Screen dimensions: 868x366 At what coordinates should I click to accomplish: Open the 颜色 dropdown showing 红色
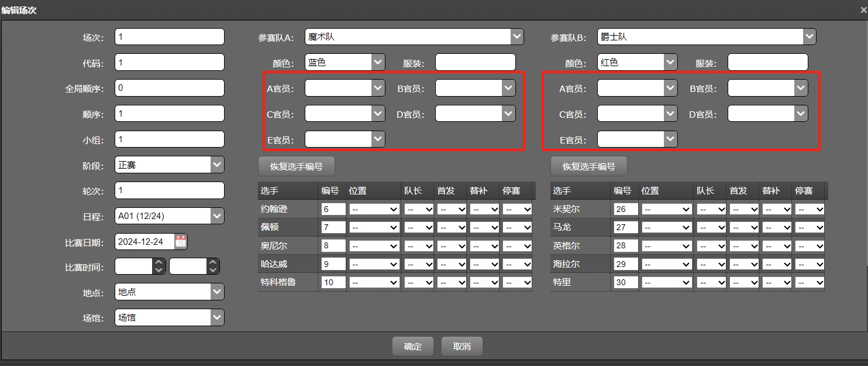click(670, 62)
